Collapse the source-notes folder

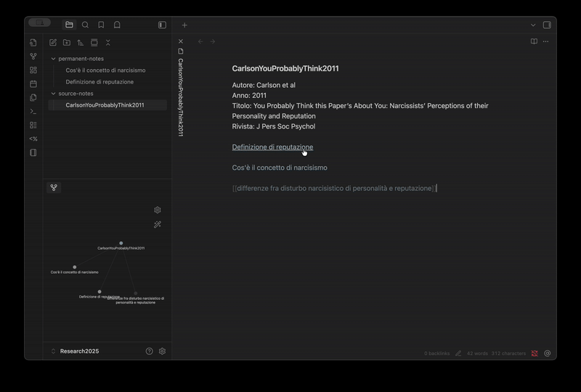click(53, 94)
